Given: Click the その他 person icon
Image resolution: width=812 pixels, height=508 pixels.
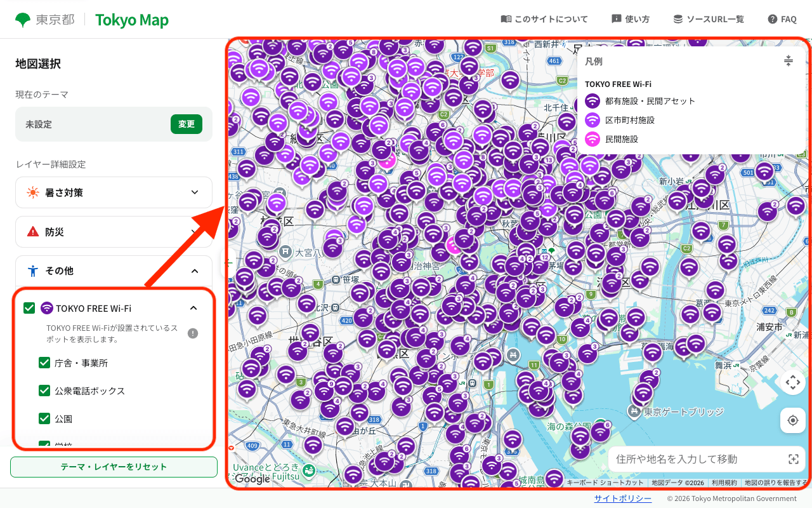Looking at the screenshot, I should (x=33, y=271).
